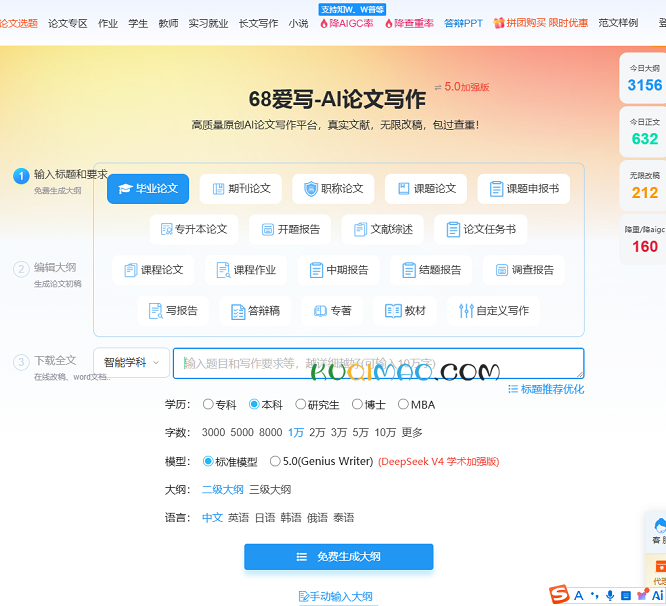
Task: Click the 标题推荐优化 link
Action: [x=546, y=389]
